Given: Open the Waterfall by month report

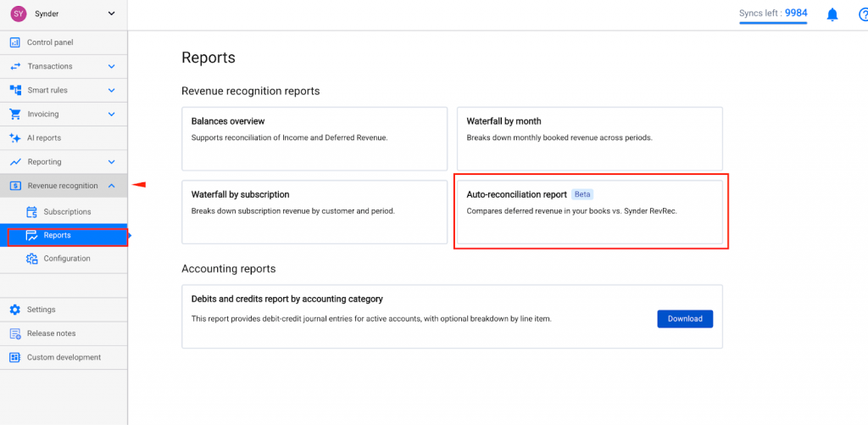Looking at the screenshot, I should pyautogui.click(x=589, y=137).
